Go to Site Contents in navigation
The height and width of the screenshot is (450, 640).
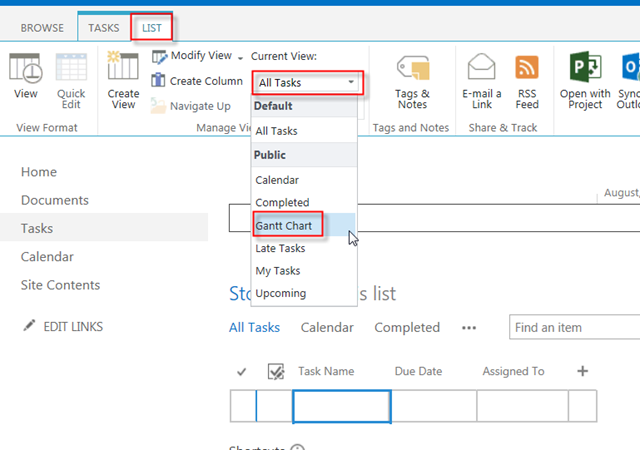pyautogui.click(x=60, y=285)
